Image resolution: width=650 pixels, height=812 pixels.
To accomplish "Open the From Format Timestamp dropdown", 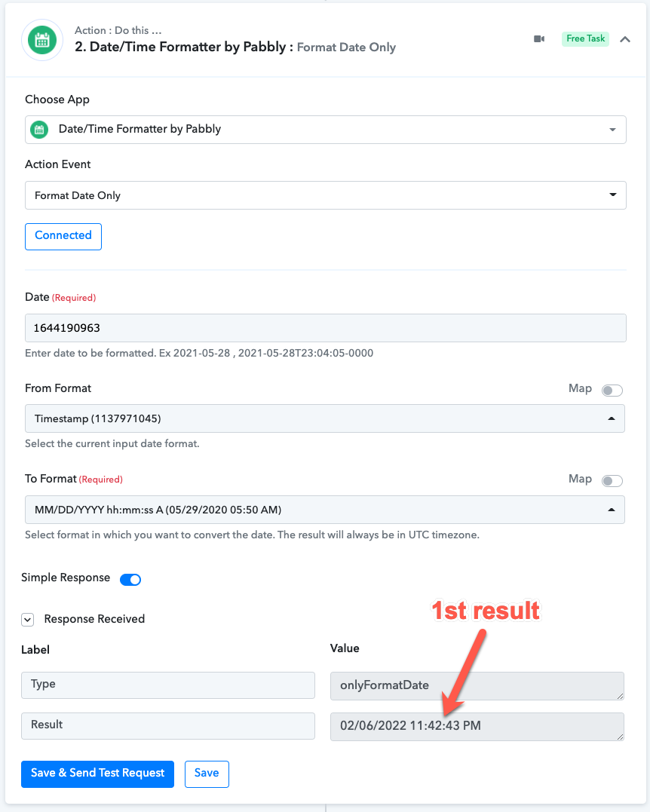I will [x=325, y=418].
